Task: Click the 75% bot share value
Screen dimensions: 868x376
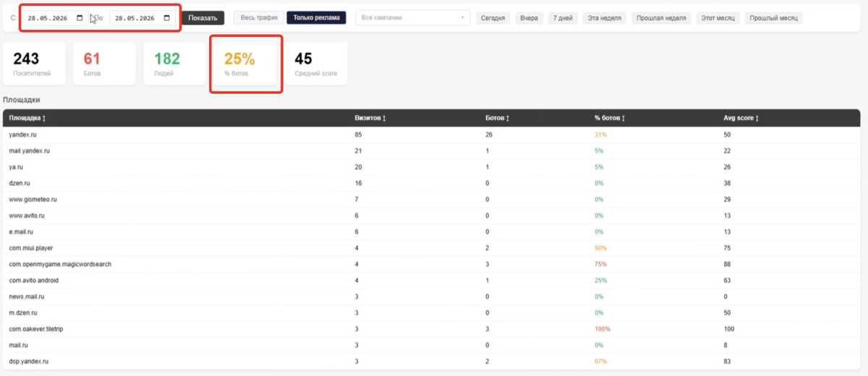Action: tap(600, 264)
